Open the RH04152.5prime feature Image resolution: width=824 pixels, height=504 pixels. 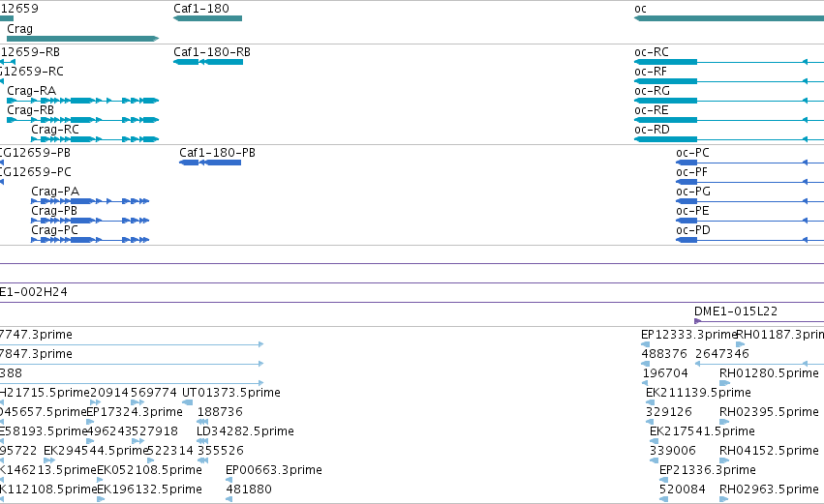pos(724,460)
